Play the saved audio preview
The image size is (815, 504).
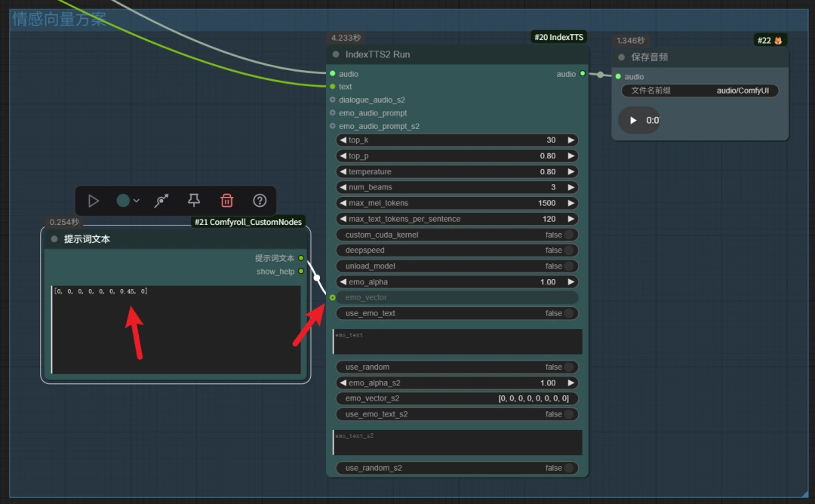coord(633,121)
